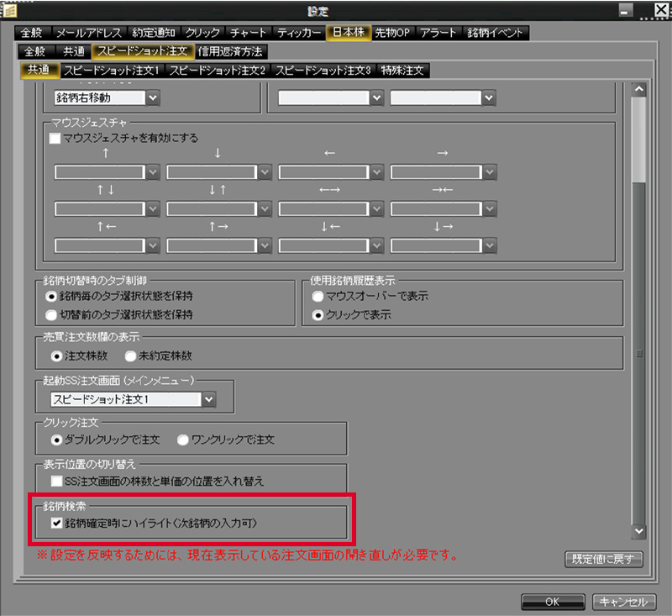672x616 pixels.
Task: Click the vertical scrollbar thumb
Action: pyautogui.click(x=639, y=140)
